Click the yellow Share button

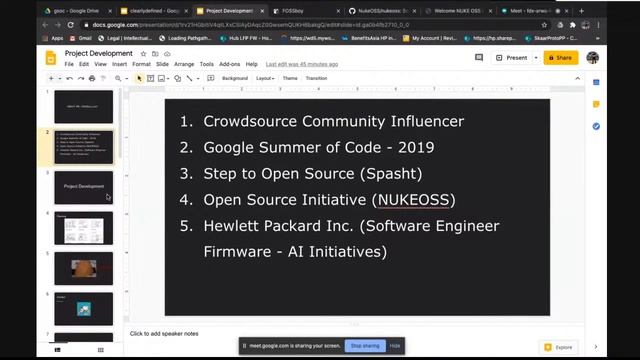tap(561, 58)
